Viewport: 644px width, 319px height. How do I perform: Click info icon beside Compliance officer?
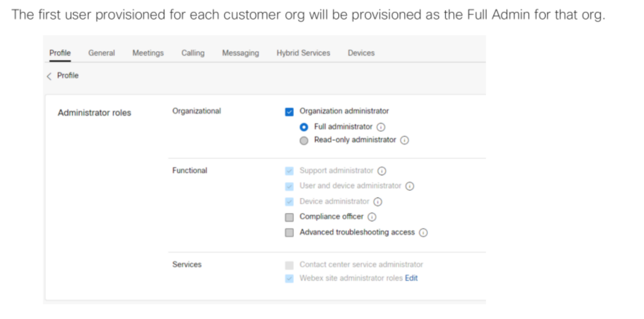[x=372, y=217]
